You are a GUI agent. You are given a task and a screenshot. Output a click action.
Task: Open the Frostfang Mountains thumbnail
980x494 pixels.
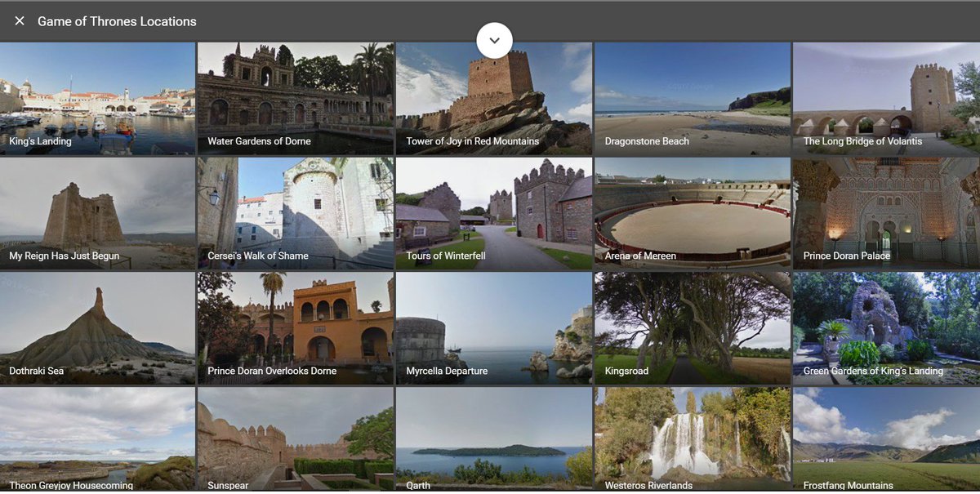(886, 439)
